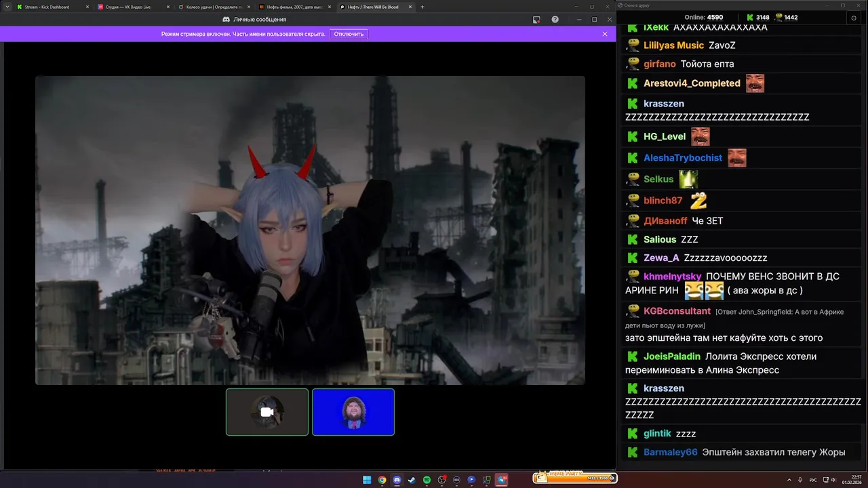868x488 pixels.
Task: Click the emote in AleshaTrybochist's message
Action: pyautogui.click(x=736, y=158)
